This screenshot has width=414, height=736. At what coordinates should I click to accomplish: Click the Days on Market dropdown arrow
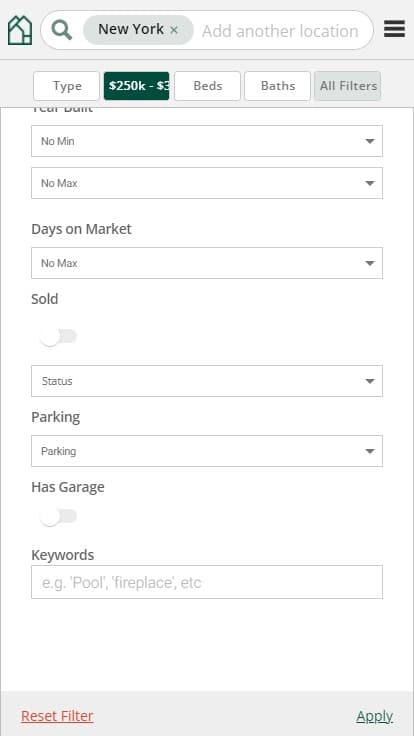pyautogui.click(x=370, y=263)
